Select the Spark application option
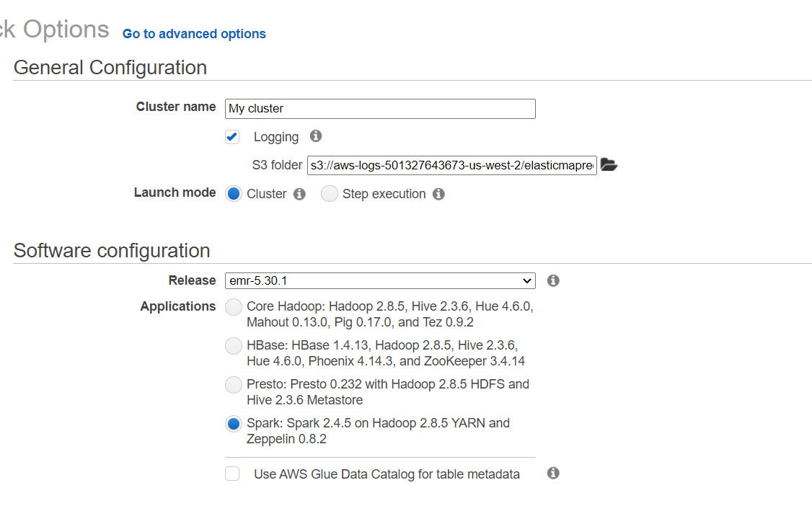Viewport: 812px width, 506px height. click(233, 424)
